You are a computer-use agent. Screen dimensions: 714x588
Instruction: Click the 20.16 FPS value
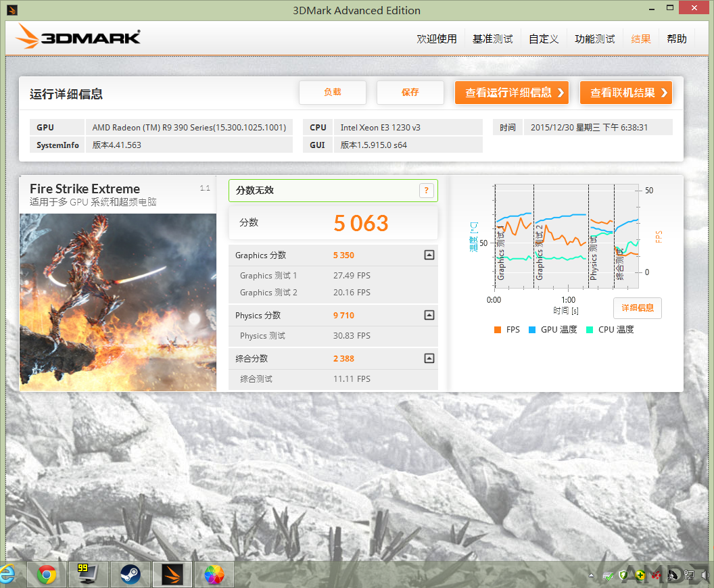(352, 292)
